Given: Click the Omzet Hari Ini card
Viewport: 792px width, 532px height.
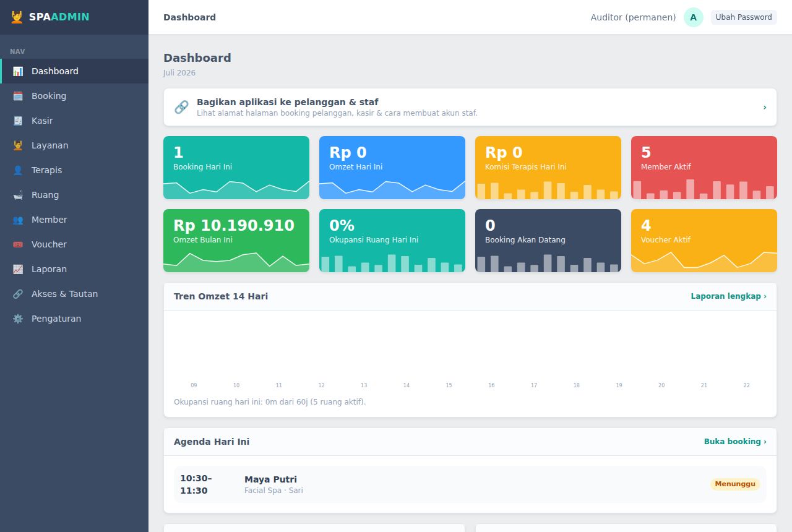Looking at the screenshot, I should point(392,168).
